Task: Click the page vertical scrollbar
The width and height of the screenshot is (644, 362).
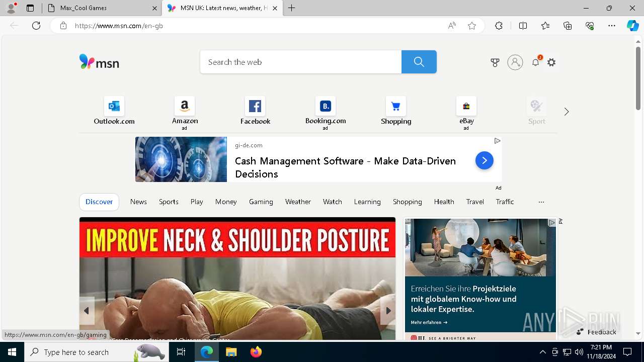Action: 638,78
